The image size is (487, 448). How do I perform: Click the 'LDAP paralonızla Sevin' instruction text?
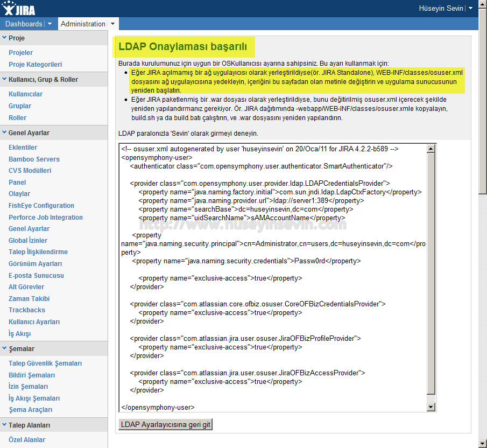[188, 134]
